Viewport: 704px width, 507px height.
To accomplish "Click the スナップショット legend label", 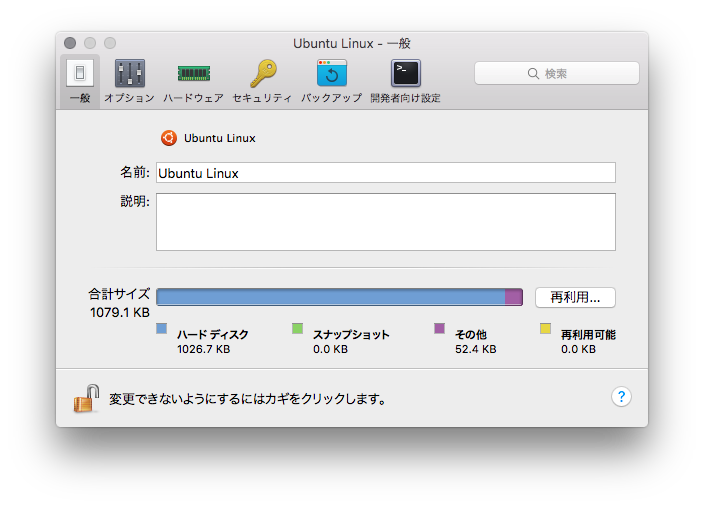I will click(x=351, y=335).
